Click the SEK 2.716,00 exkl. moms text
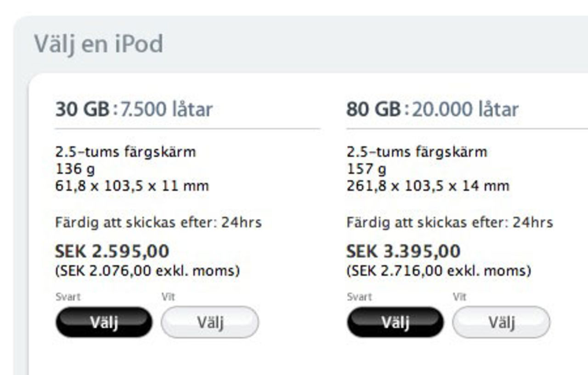 439,270
